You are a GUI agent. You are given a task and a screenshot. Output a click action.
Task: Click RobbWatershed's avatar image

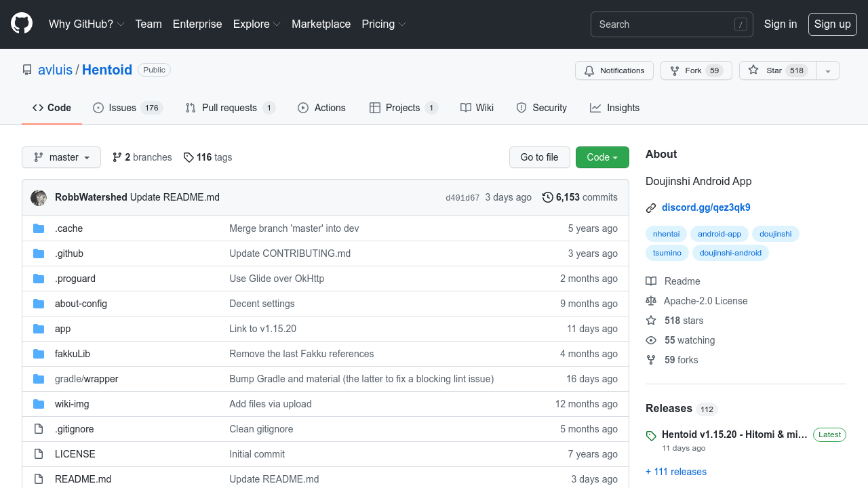click(39, 197)
